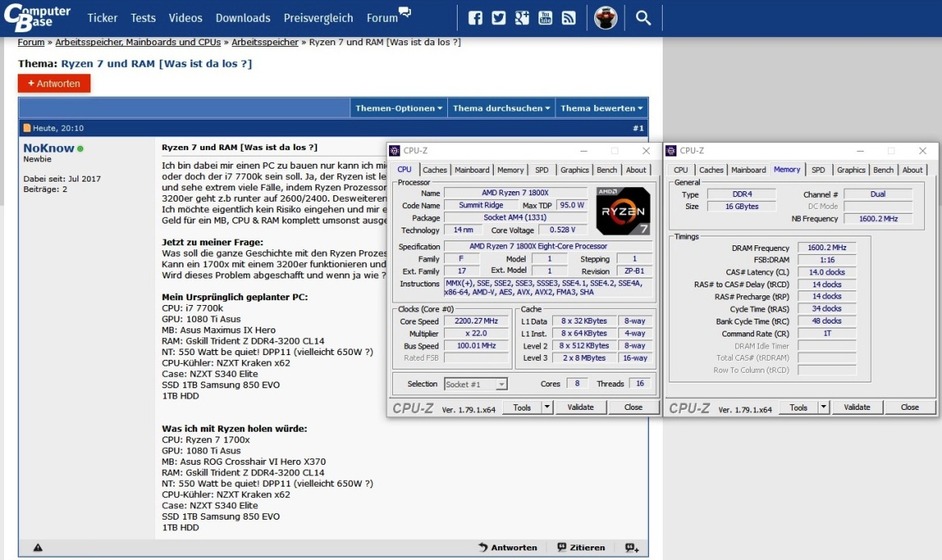Click the report post warning triangle icon

[38, 547]
